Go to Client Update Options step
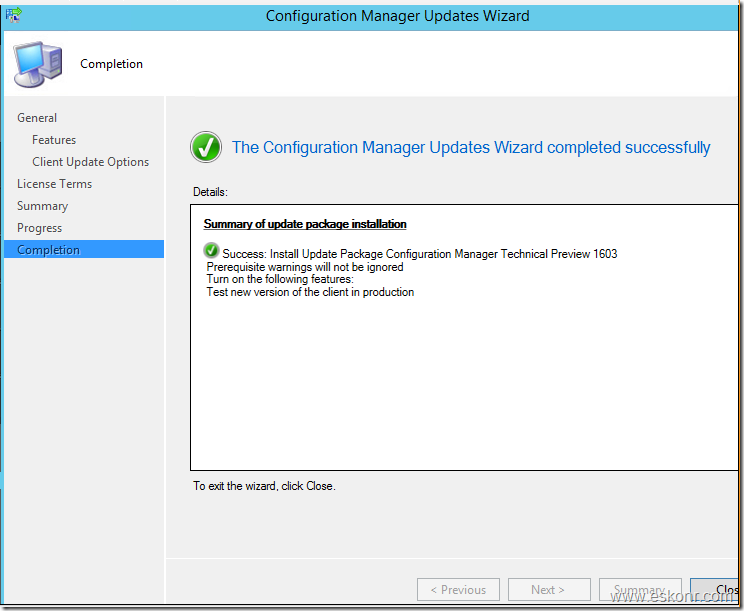The width and height of the screenshot is (744, 611). point(90,162)
